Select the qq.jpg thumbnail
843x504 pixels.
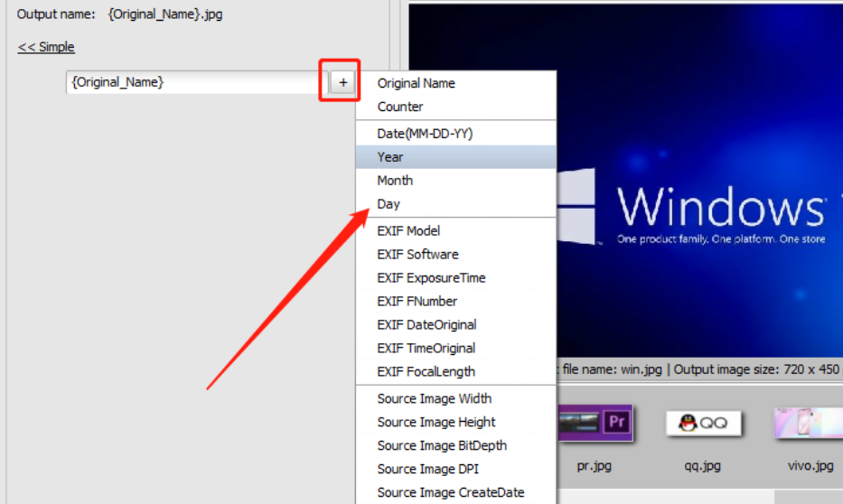click(703, 423)
